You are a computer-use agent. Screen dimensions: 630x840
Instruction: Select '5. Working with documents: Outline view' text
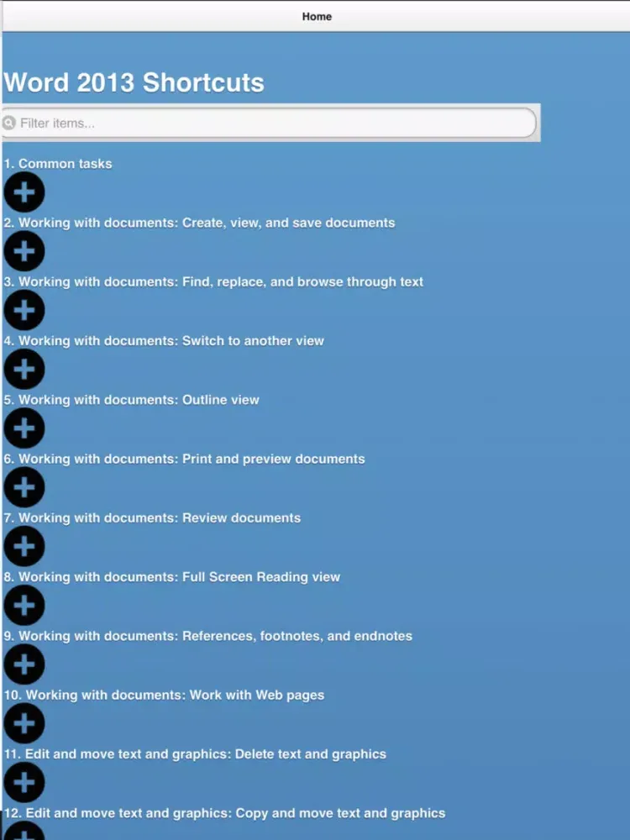point(131,400)
